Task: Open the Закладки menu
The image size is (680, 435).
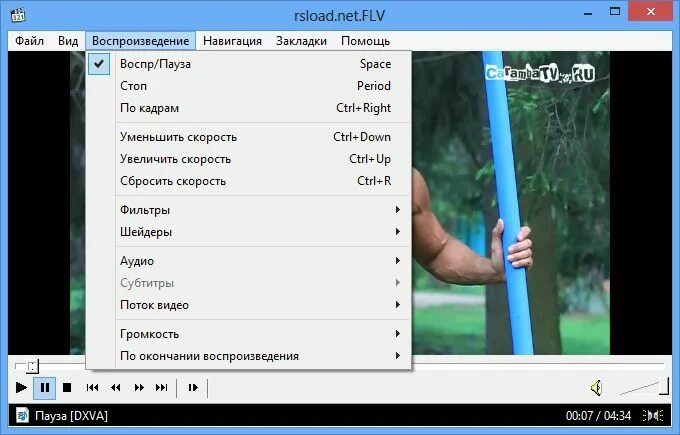Action: pos(301,41)
